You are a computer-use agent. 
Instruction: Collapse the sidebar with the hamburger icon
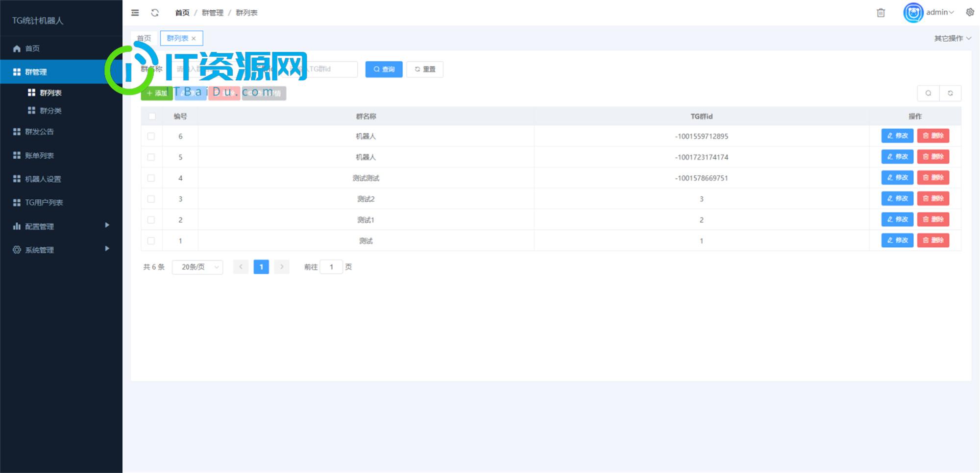click(x=135, y=13)
